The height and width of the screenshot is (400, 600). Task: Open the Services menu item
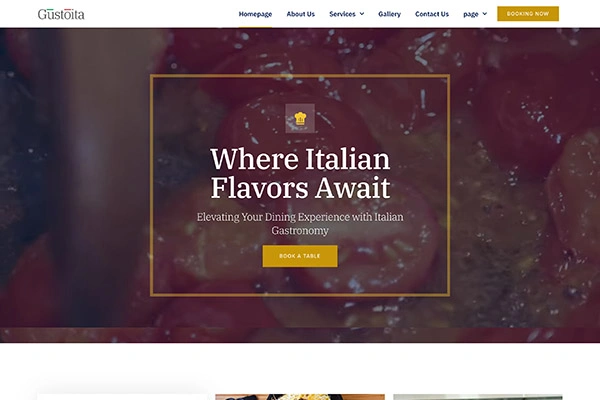click(x=342, y=14)
